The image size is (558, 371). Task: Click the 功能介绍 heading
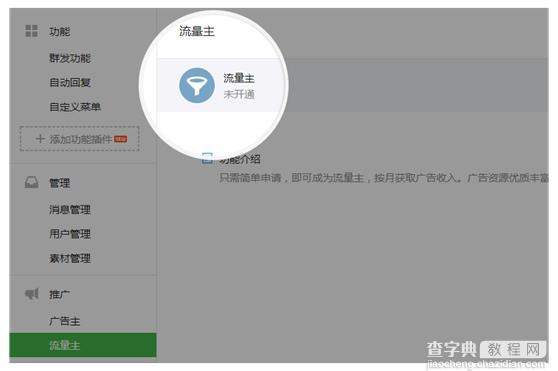[240, 159]
